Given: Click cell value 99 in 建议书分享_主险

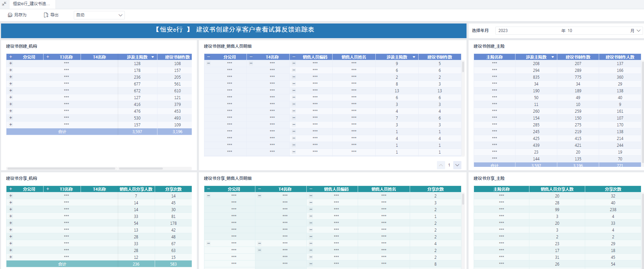Looking at the screenshot, I should pos(557,210).
